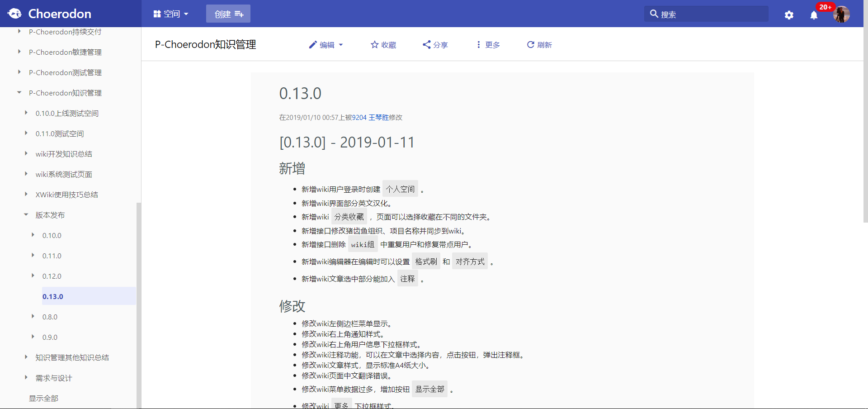Open wiki开发知识总结 tree item
The width and height of the screenshot is (868, 409).
[x=64, y=154]
